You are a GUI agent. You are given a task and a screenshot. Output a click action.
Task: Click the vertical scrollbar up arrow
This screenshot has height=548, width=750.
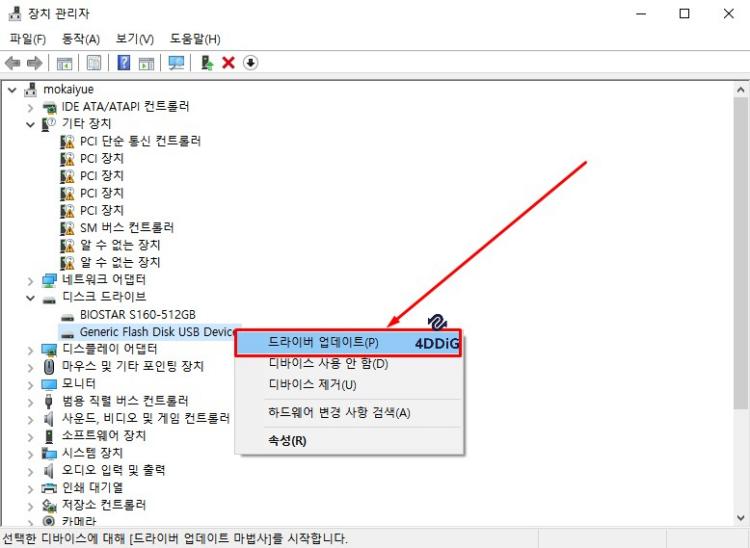click(740, 89)
